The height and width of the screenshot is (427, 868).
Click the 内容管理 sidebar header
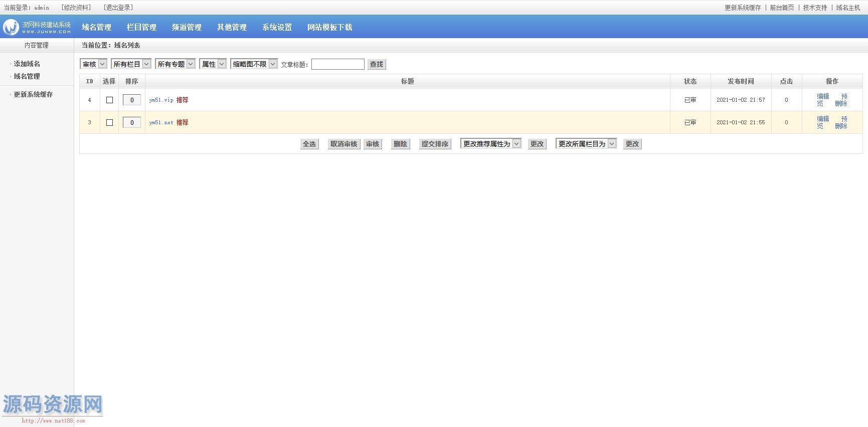pos(37,45)
